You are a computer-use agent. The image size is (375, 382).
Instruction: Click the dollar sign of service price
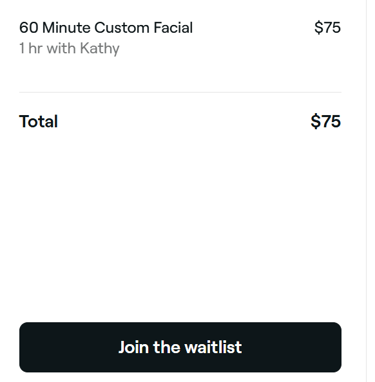(319, 28)
